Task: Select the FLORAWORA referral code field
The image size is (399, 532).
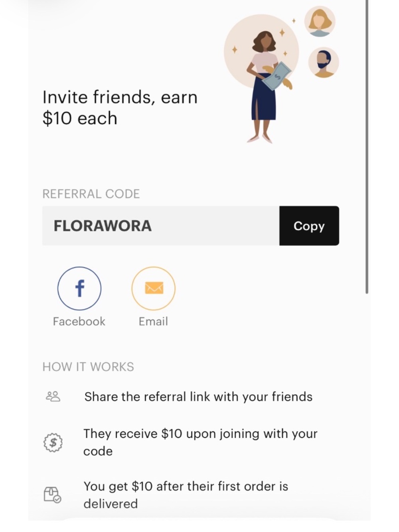Action: [161, 226]
